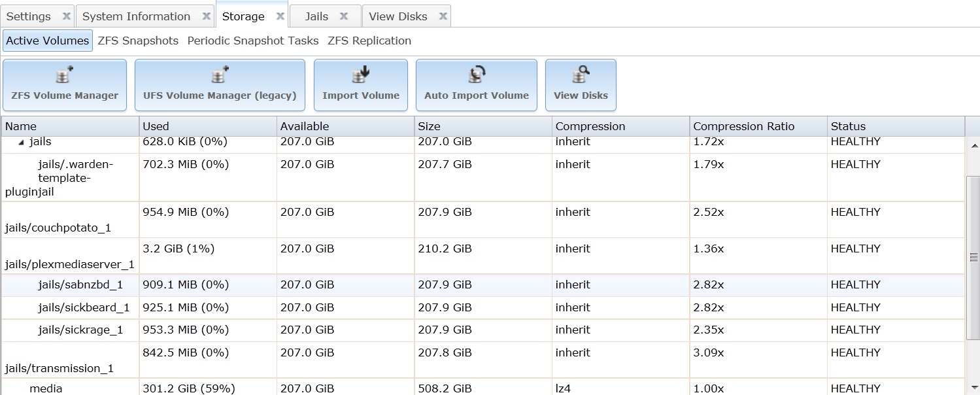This screenshot has width=980, height=395.
Task: Open ZFS Snapshots view
Action: (138, 41)
